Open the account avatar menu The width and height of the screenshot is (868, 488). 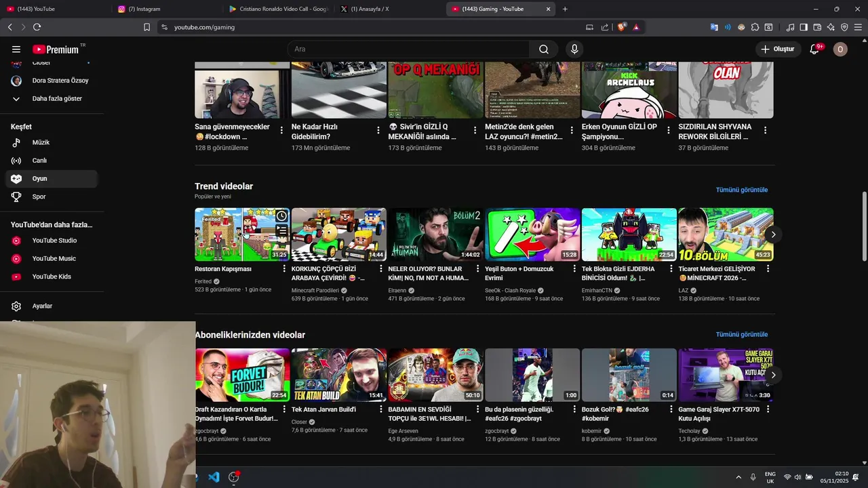[840, 49]
